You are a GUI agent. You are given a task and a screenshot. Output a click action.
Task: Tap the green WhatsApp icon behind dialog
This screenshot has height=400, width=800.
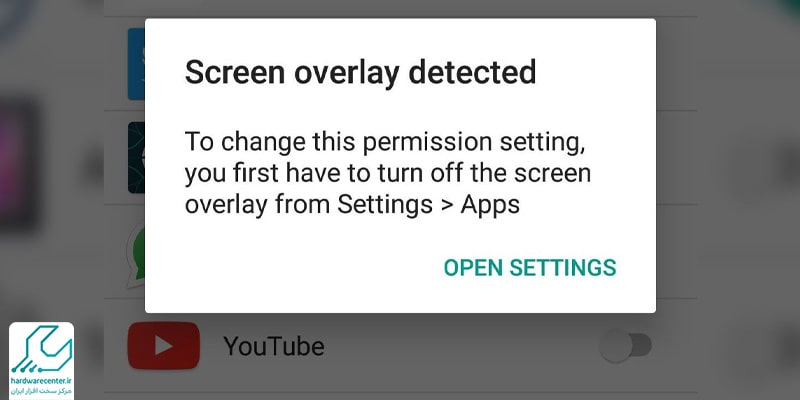click(136, 255)
